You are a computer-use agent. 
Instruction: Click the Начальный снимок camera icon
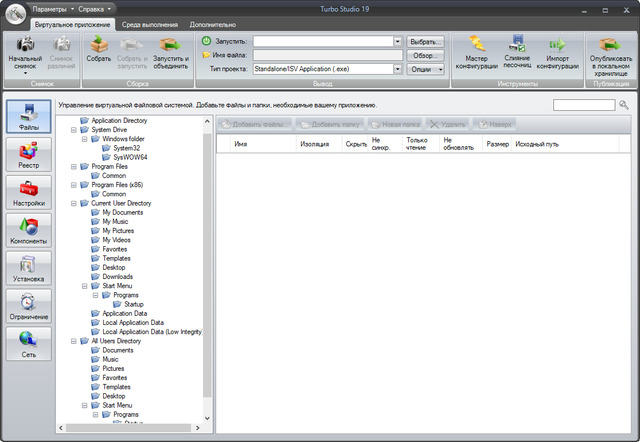click(25, 44)
